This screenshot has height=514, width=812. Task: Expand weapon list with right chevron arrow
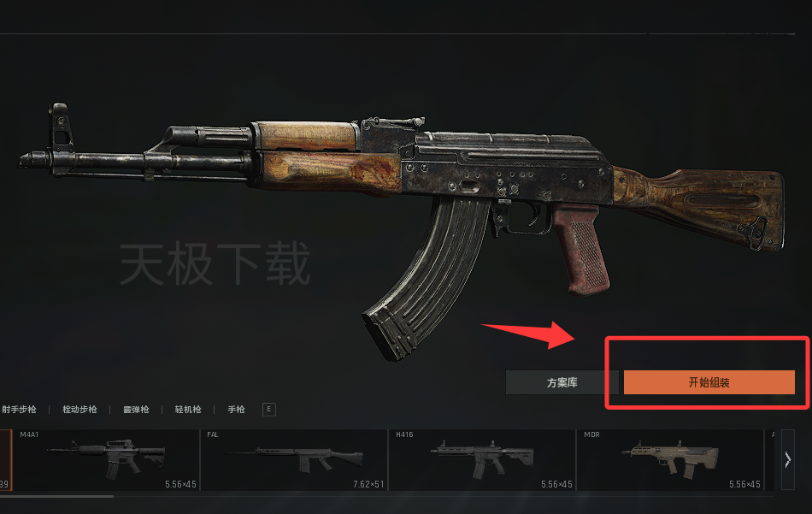[788, 459]
